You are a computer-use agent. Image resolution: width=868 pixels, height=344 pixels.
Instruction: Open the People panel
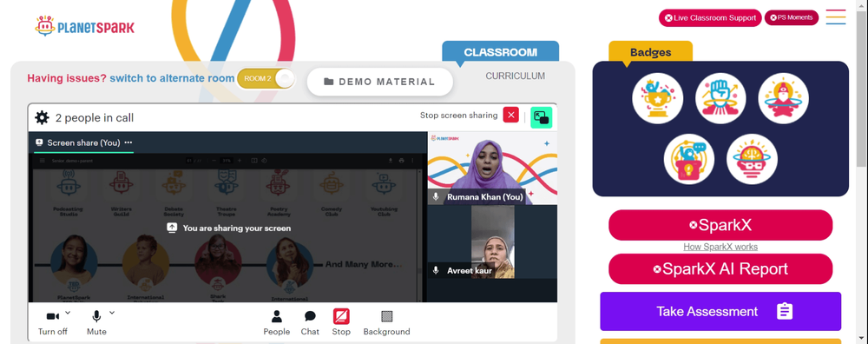[276, 322]
